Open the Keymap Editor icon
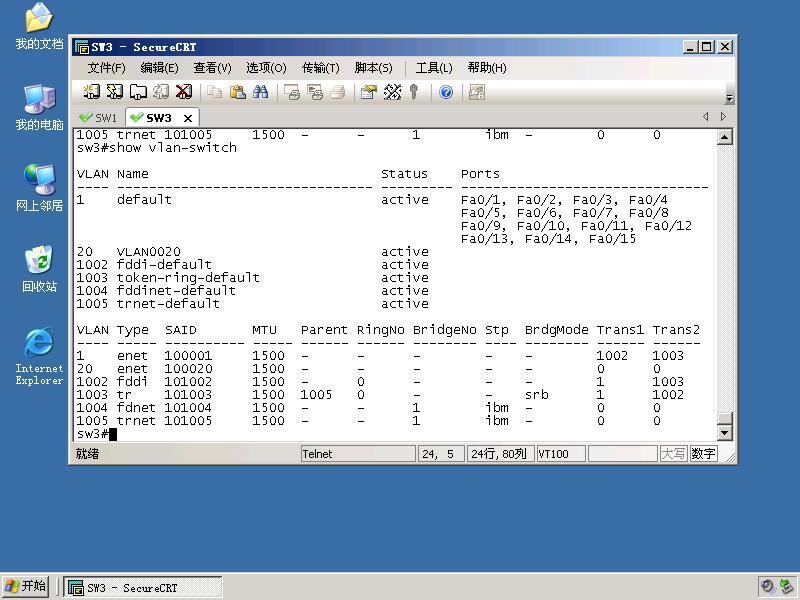The image size is (800, 600). pos(392,92)
